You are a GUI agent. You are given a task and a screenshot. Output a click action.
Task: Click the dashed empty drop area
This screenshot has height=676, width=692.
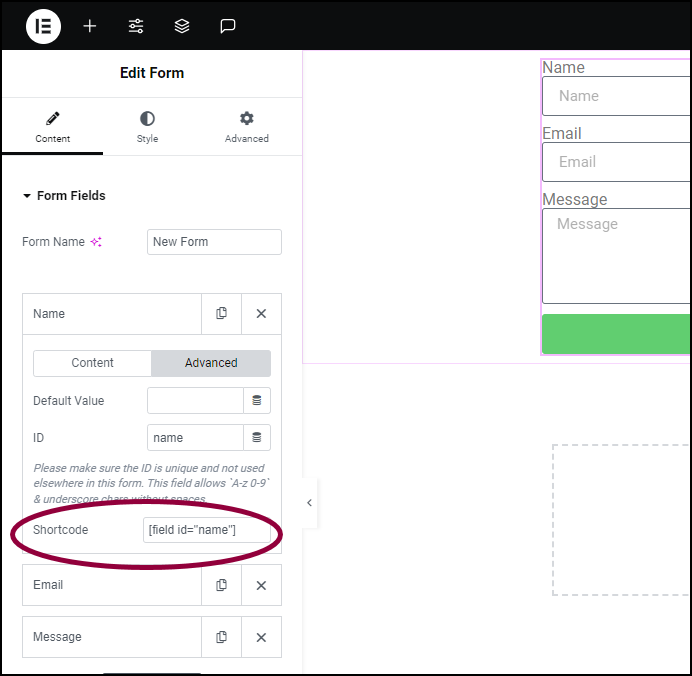click(x=621, y=520)
